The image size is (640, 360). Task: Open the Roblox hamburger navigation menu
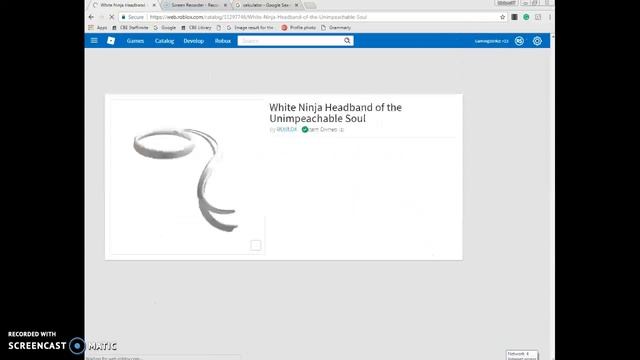[94, 41]
